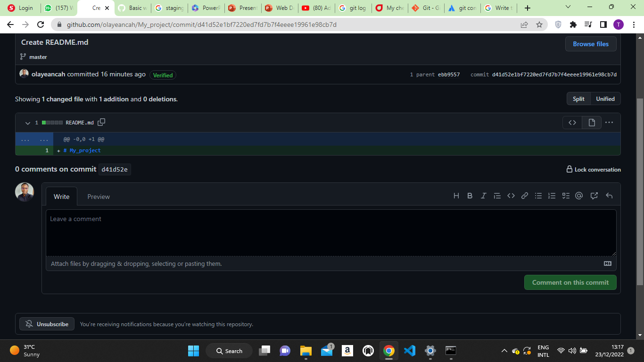
Task: Click the README.md file name
Action: click(80, 123)
